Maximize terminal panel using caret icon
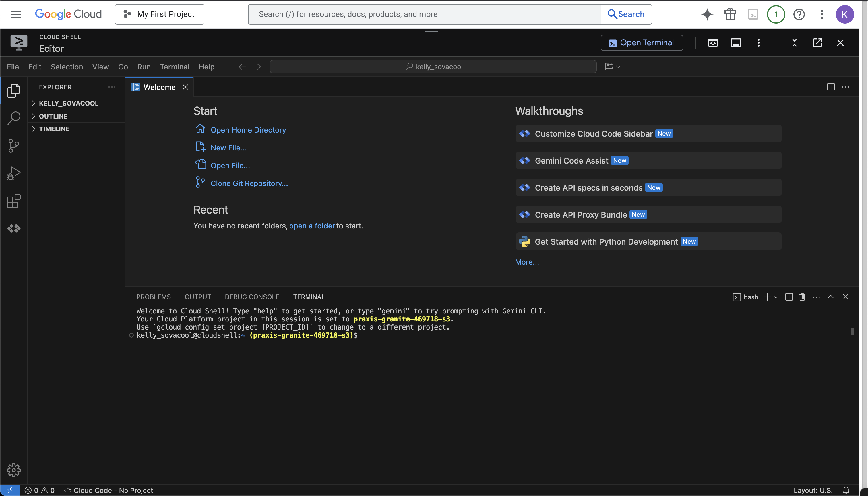The height and width of the screenshot is (496, 868). (830, 297)
